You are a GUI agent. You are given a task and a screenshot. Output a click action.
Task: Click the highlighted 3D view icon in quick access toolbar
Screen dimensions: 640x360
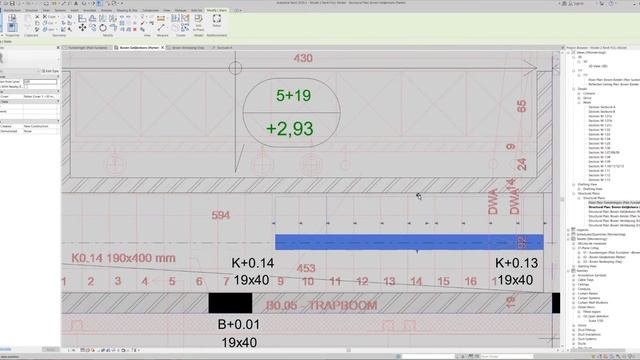click(99, 3)
